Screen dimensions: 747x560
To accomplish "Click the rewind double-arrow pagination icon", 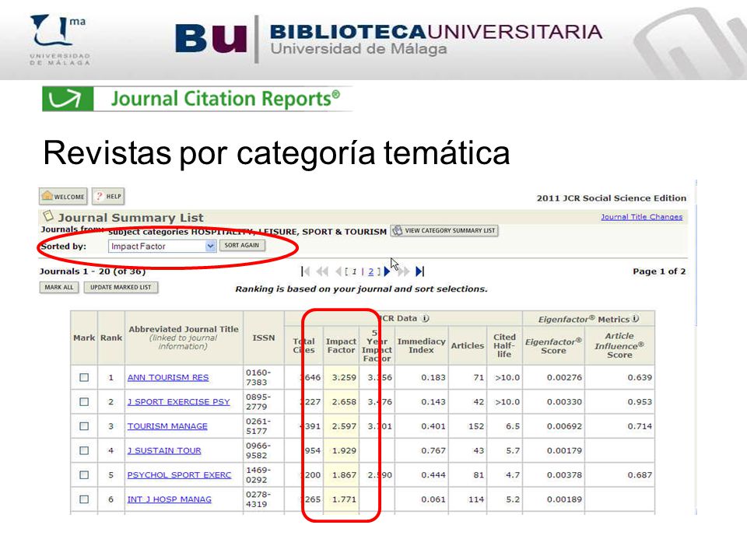I will pyautogui.click(x=322, y=271).
